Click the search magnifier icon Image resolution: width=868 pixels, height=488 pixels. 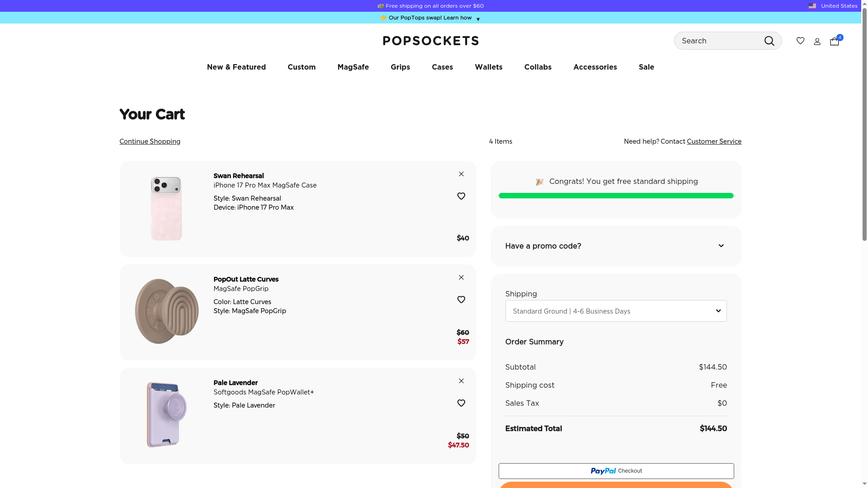point(769,41)
